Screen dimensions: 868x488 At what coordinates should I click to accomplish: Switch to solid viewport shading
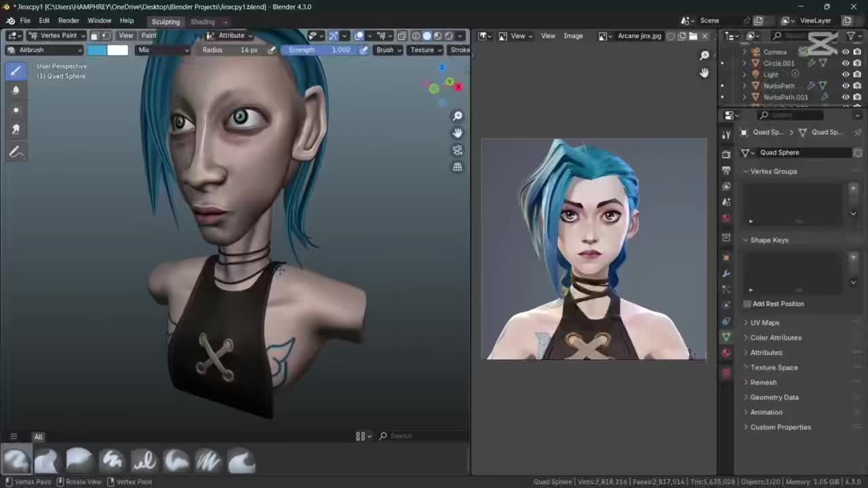point(427,35)
